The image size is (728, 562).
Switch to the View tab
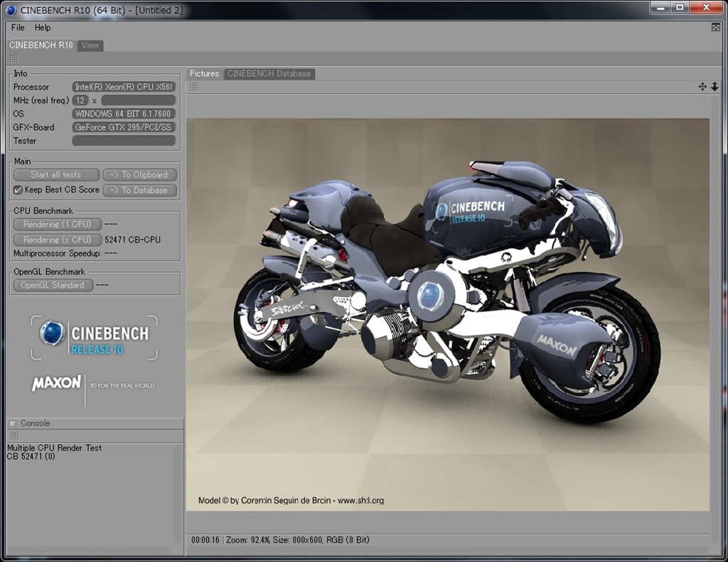coord(90,45)
